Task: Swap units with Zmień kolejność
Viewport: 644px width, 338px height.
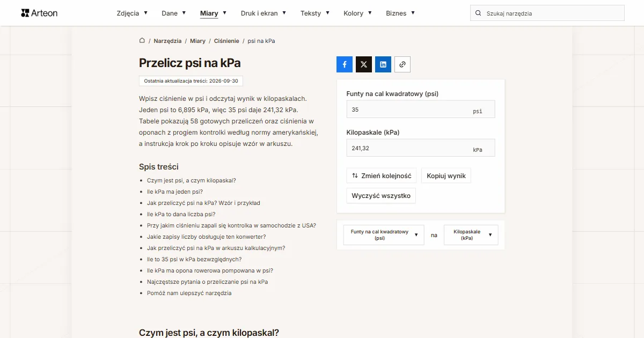Action: coord(382,175)
